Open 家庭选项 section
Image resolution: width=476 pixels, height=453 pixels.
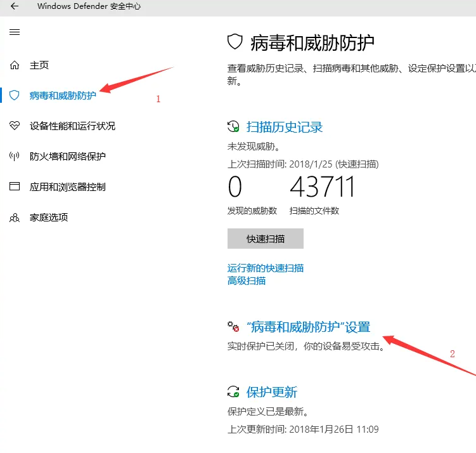click(x=49, y=217)
